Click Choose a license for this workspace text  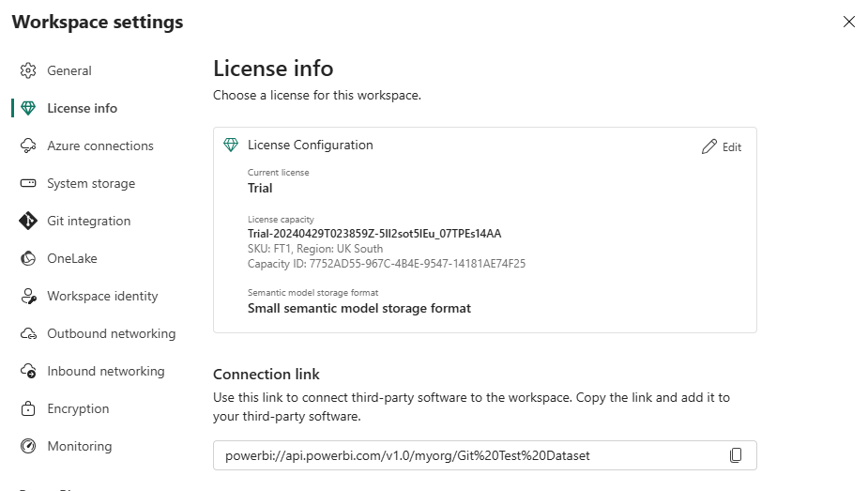(317, 95)
